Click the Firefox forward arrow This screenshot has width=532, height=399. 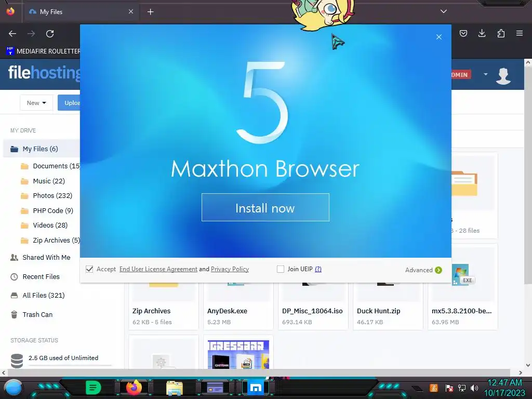click(31, 34)
